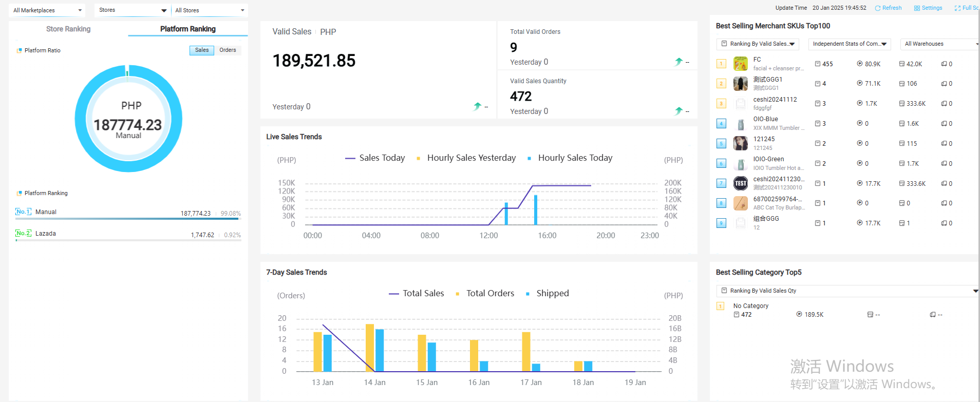The height and width of the screenshot is (402, 980).
Task: Click the ranking icon in category dropdown
Action: [724, 291]
